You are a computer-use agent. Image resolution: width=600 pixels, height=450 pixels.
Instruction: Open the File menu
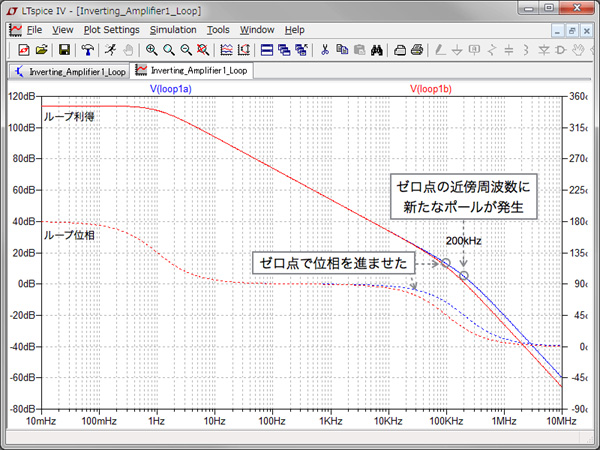click(x=34, y=30)
